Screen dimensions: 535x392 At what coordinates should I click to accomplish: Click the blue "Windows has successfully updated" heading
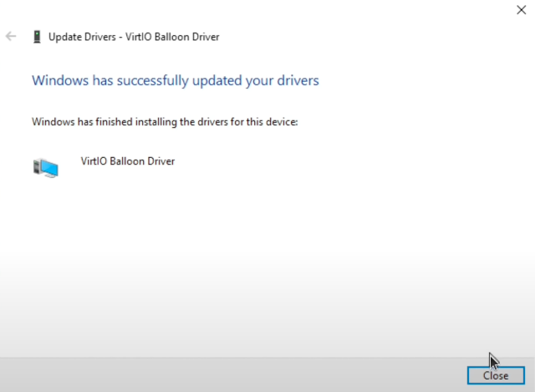(x=175, y=81)
